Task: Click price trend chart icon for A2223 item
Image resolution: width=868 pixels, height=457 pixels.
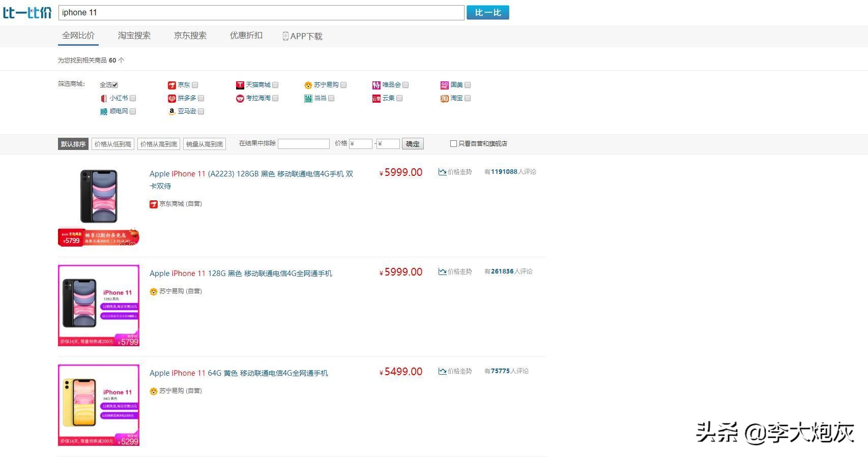Action: pos(443,172)
